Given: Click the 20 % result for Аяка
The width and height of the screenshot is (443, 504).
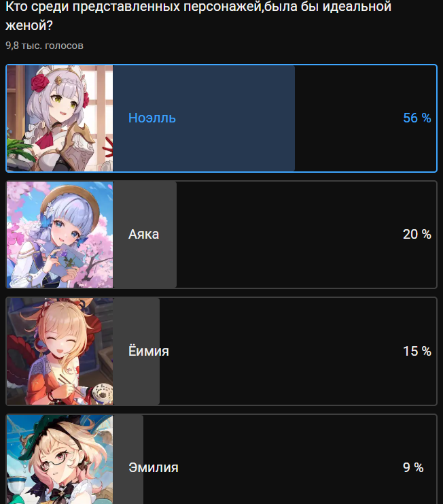Looking at the screenshot, I should point(417,235).
